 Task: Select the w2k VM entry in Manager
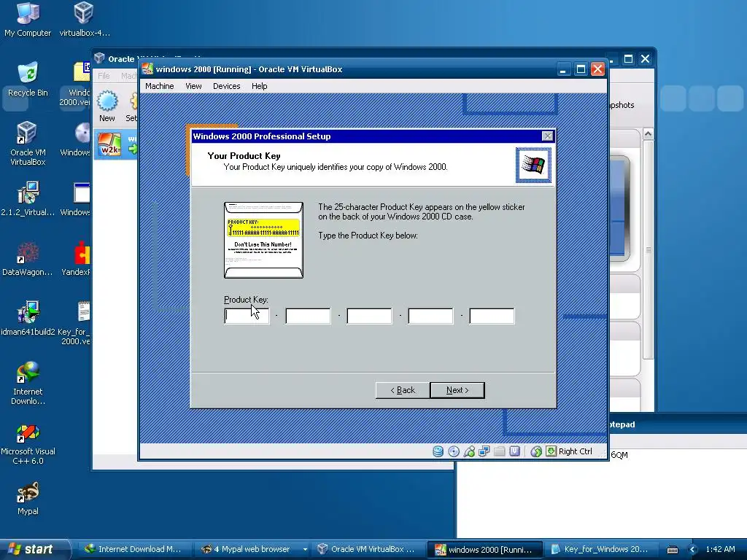[x=116, y=144]
